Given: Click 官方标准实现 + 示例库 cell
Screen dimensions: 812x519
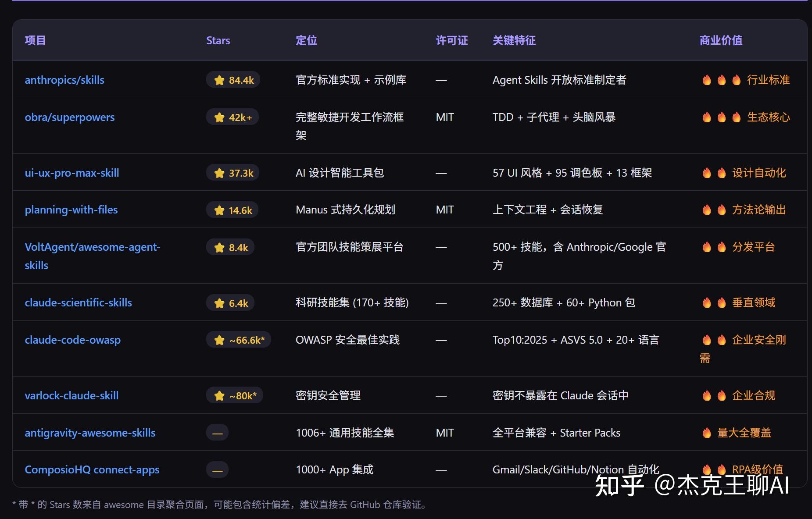Looking at the screenshot, I should point(351,80).
